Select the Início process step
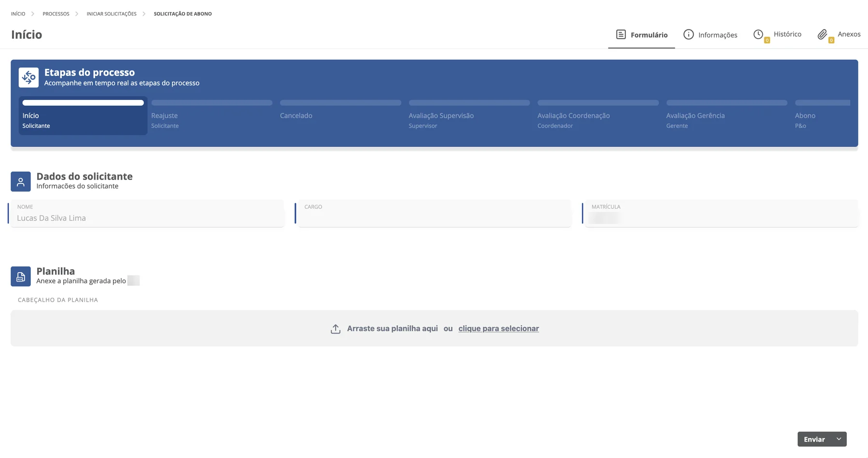The width and height of the screenshot is (868, 458). [x=83, y=116]
